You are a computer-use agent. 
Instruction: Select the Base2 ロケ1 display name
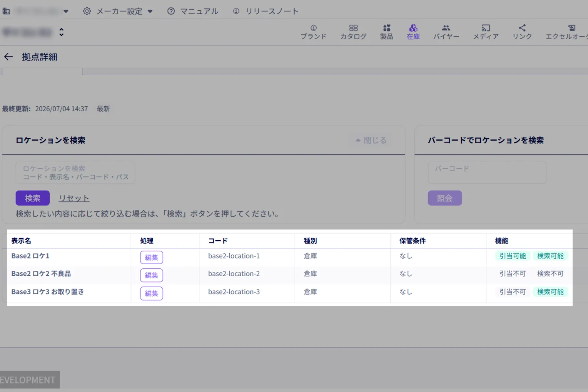30,256
